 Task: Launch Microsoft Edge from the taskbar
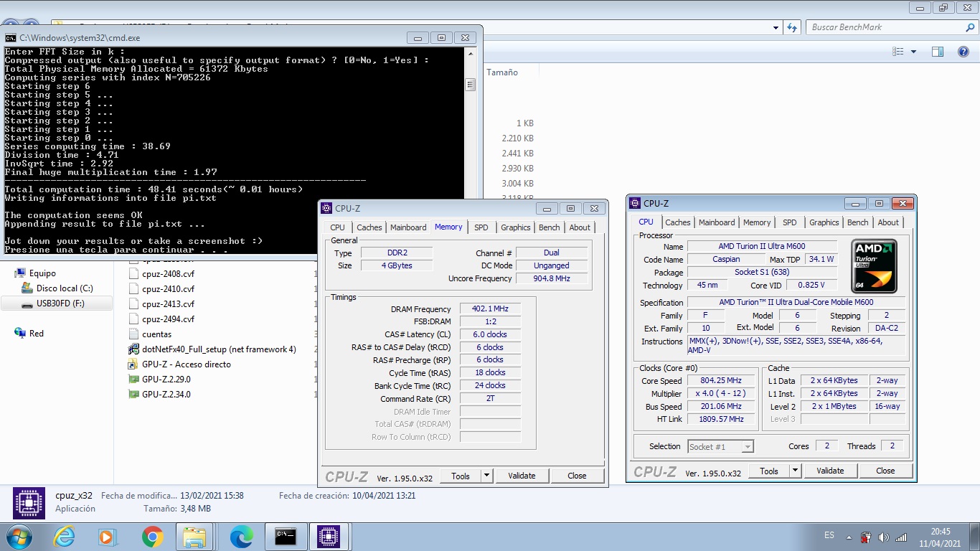point(242,536)
